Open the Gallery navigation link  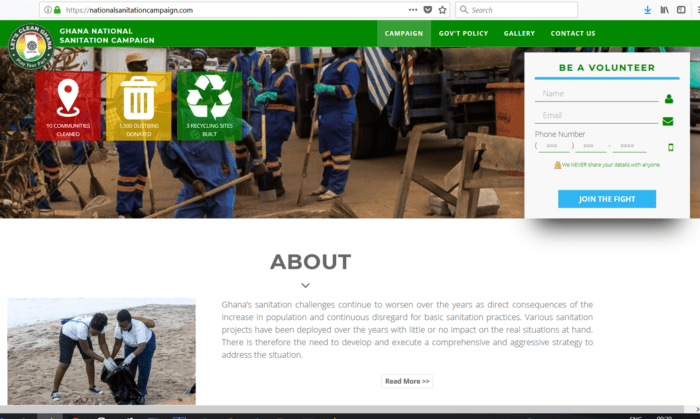point(519,33)
